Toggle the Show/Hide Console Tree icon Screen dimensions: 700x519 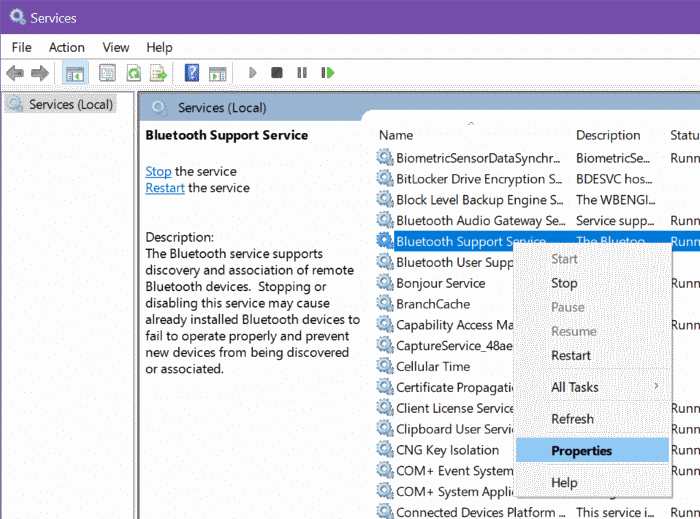[75, 73]
